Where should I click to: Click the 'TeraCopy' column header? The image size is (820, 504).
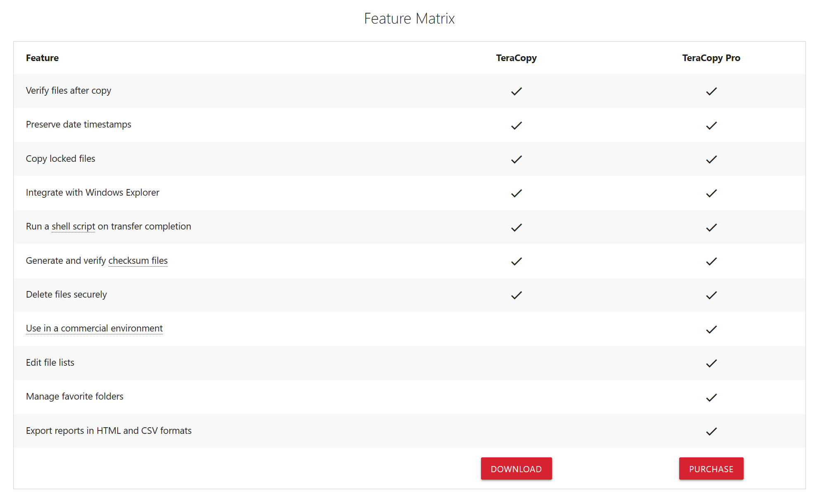(x=516, y=58)
